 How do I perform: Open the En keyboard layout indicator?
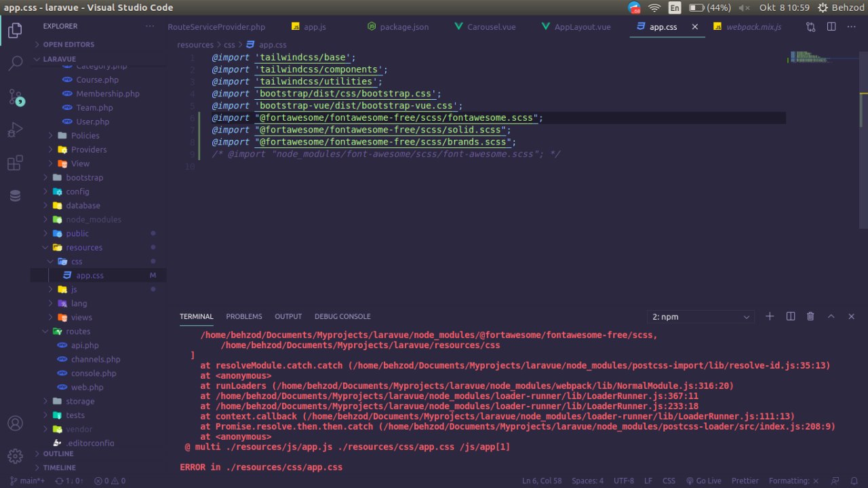tap(675, 7)
